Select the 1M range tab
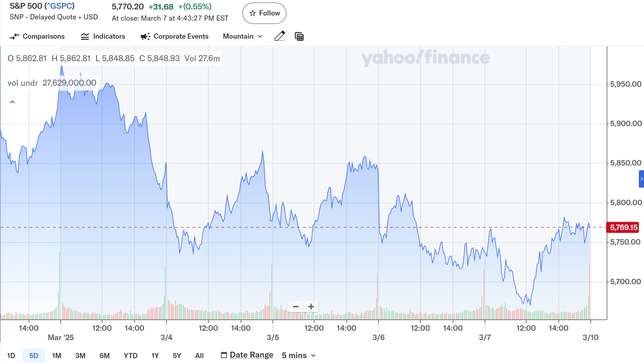Screen dimensions: 644x363 pos(56,356)
